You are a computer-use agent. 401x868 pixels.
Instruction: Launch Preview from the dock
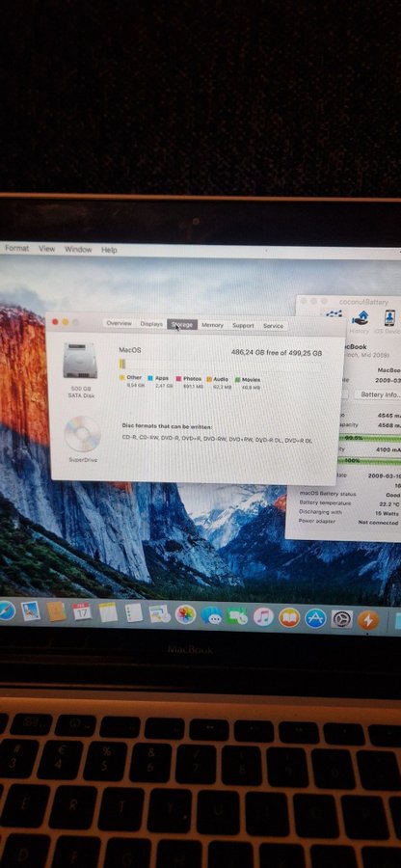[x=31, y=611]
